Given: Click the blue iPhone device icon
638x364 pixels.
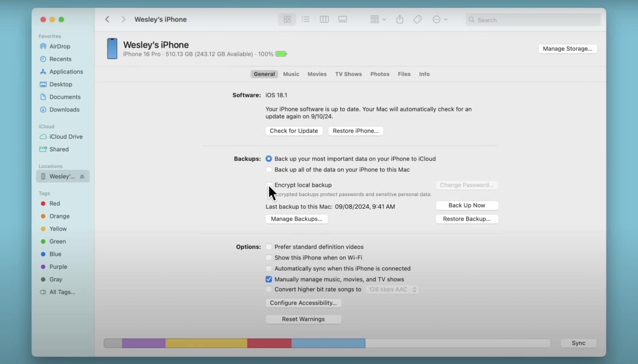Looking at the screenshot, I should pyautogui.click(x=112, y=48).
